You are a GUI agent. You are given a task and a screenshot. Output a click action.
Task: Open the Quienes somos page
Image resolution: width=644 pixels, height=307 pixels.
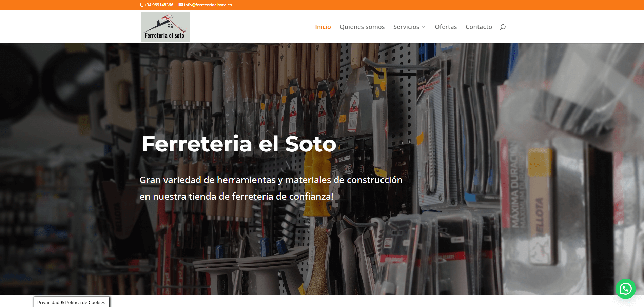[x=362, y=27]
